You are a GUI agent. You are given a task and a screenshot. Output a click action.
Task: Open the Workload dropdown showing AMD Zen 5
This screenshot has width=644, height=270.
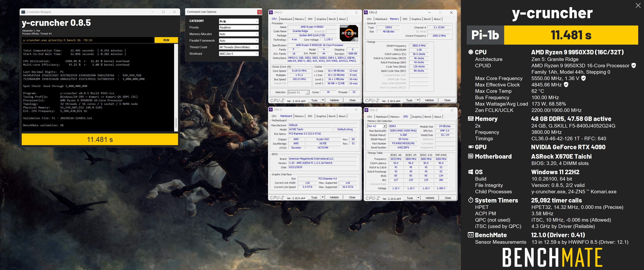coord(239,54)
